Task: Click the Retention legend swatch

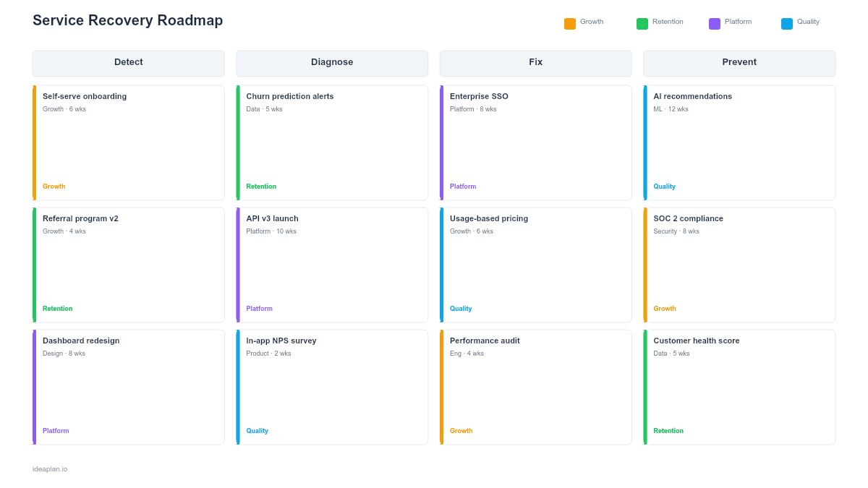Action: coord(642,22)
